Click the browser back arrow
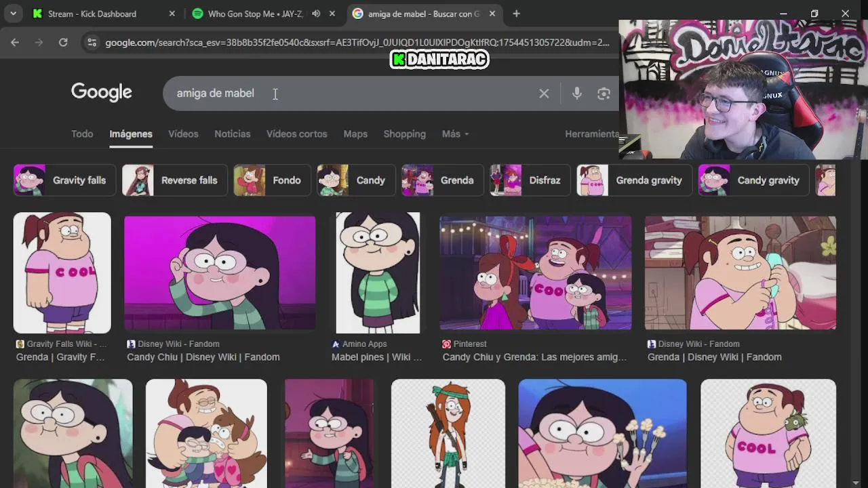The image size is (868, 488). (15, 42)
